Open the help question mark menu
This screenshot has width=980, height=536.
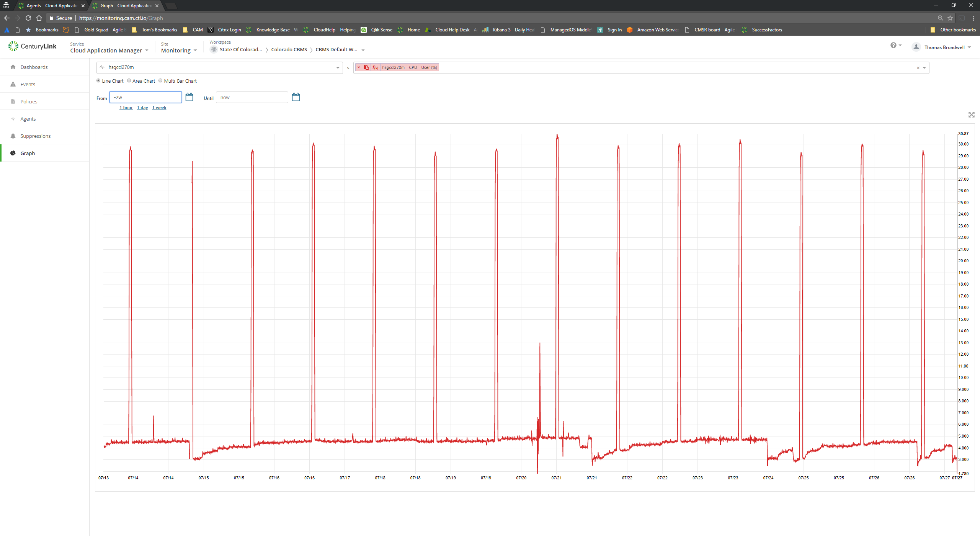click(895, 46)
